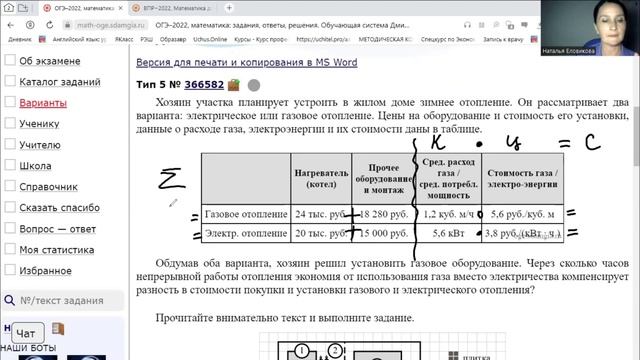
Task: Click the table cell "5,6 кВт"
Action: tap(448, 233)
